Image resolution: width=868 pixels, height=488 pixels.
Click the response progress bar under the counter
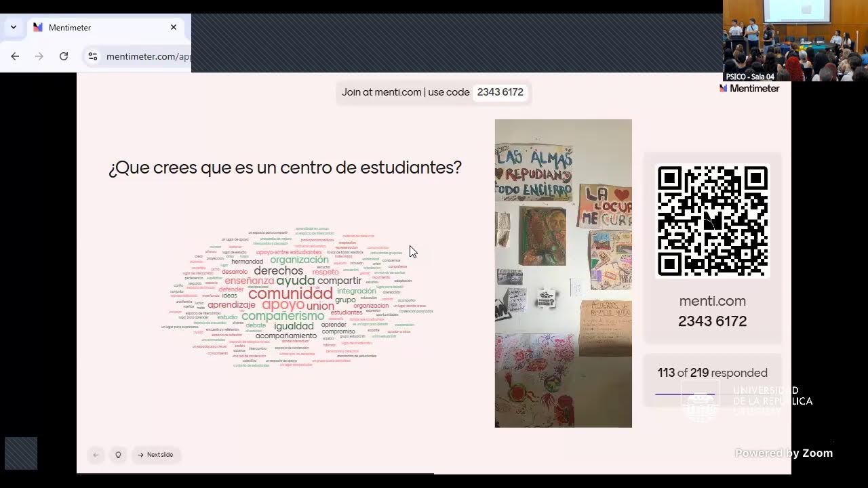tap(712, 394)
